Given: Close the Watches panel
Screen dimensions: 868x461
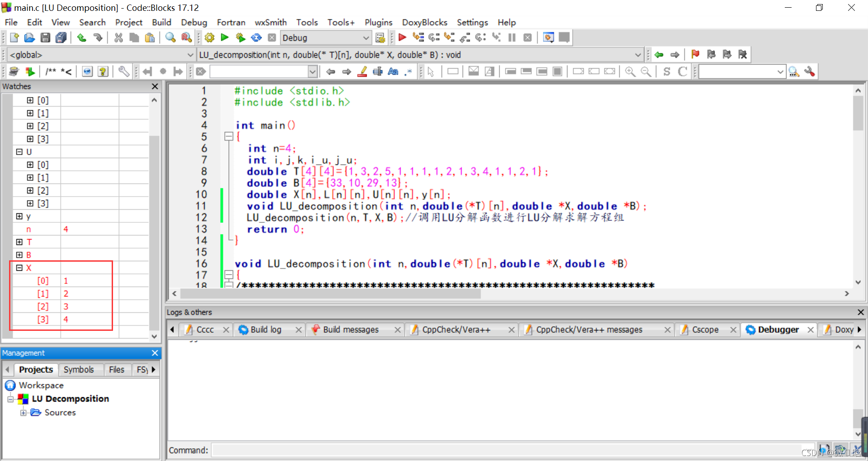Looking at the screenshot, I should point(155,86).
